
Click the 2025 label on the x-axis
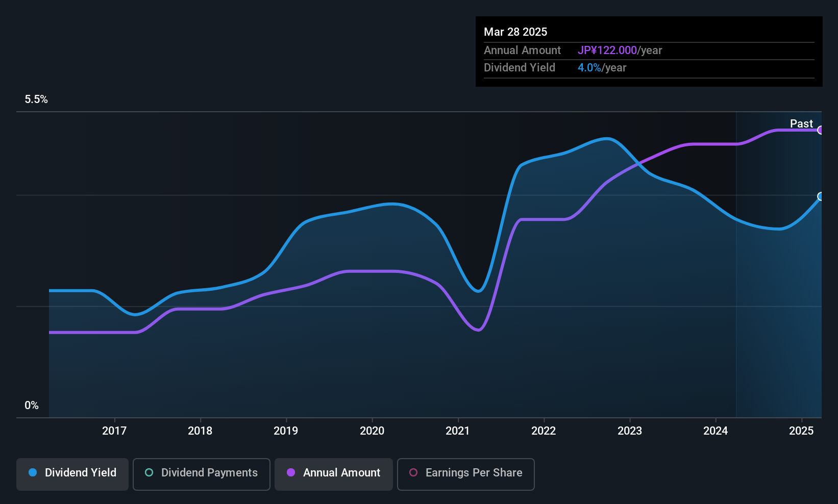801,431
